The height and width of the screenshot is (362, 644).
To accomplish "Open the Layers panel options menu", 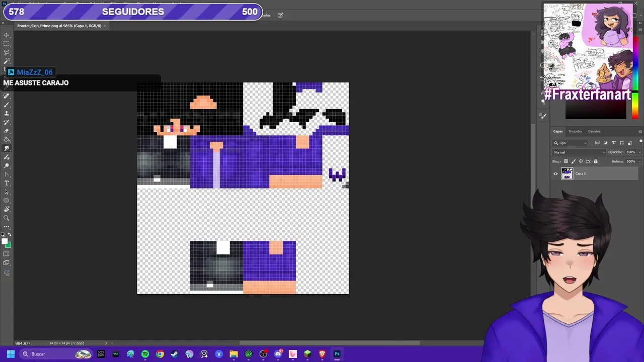I will click(x=640, y=131).
